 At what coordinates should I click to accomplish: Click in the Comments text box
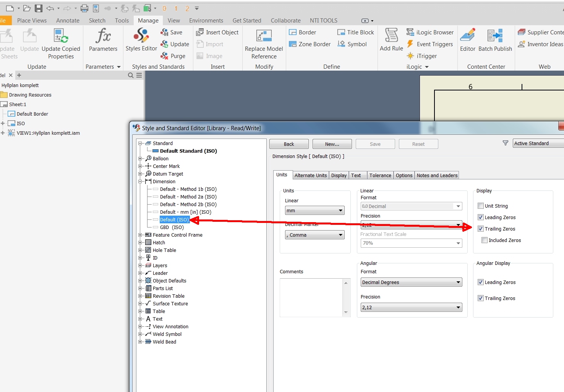click(x=312, y=298)
